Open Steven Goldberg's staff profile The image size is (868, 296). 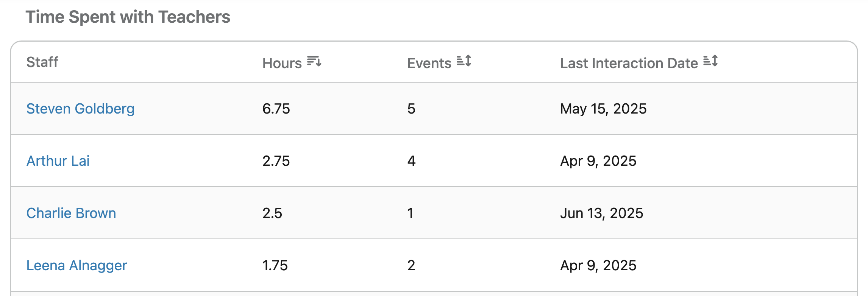(80, 109)
